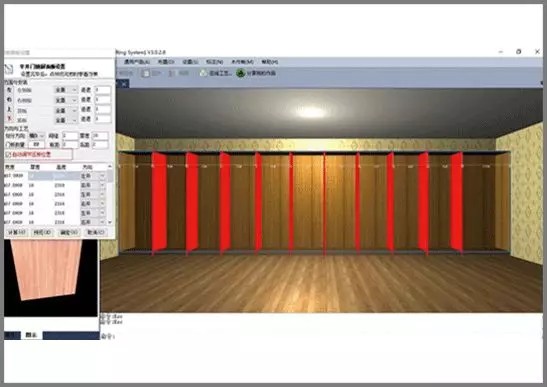Click the narrow toolbar icon beside the document icon
Viewport: 548px width, 387px height.
171,73
